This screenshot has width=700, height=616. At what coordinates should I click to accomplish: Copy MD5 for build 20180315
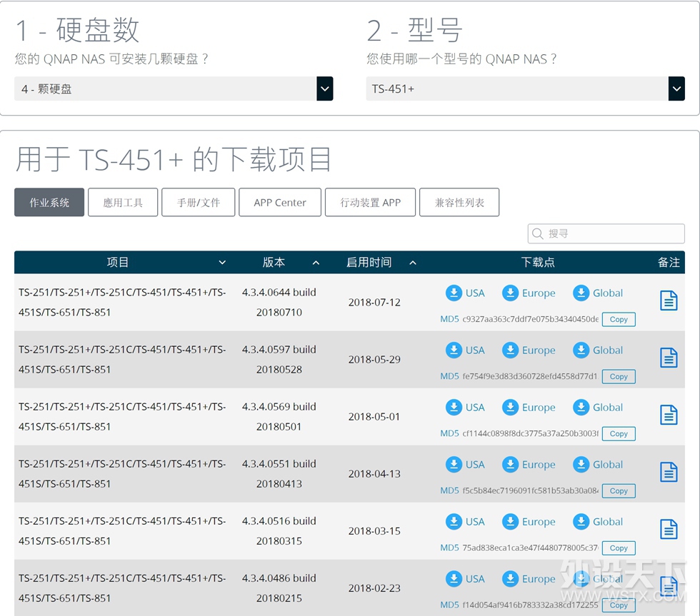click(x=619, y=547)
